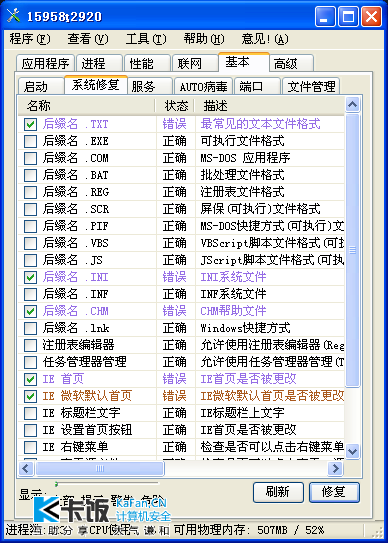The width and height of the screenshot is (388, 543).
Task: Open the 服务 sub-tab
Action: (x=150, y=86)
